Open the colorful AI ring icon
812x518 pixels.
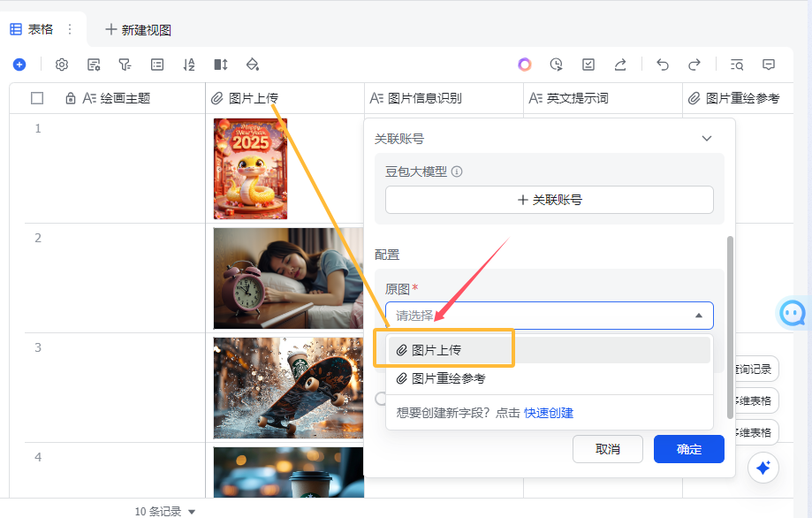(525, 65)
